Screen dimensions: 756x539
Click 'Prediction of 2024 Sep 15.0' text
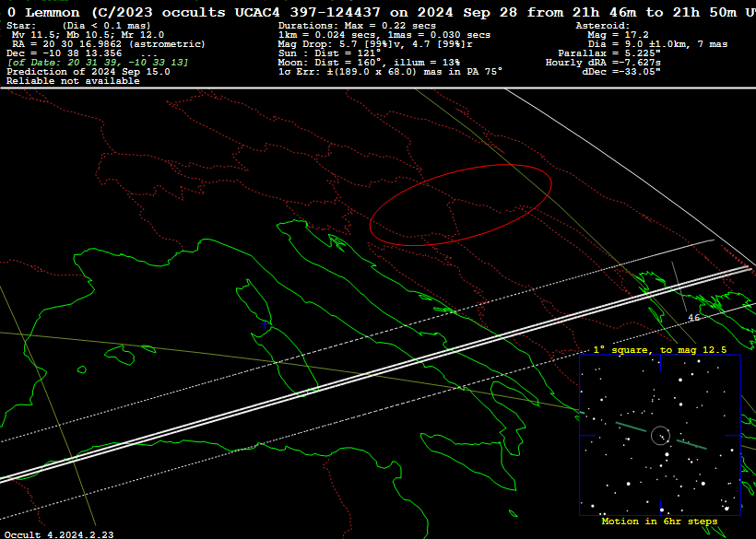[x=89, y=71]
